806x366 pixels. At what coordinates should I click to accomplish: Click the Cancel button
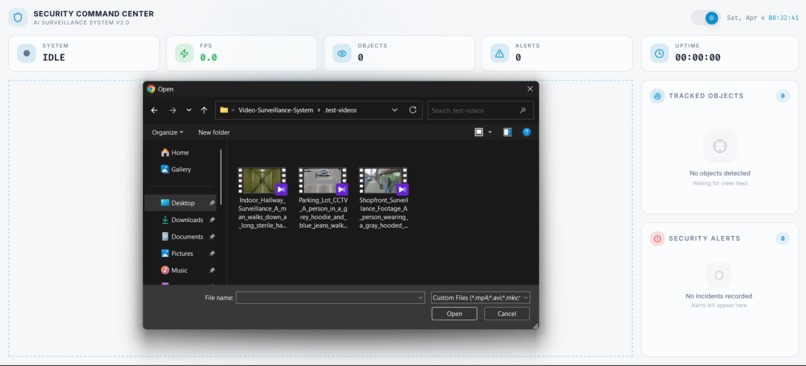pyautogui.click(x=507, y=314)
